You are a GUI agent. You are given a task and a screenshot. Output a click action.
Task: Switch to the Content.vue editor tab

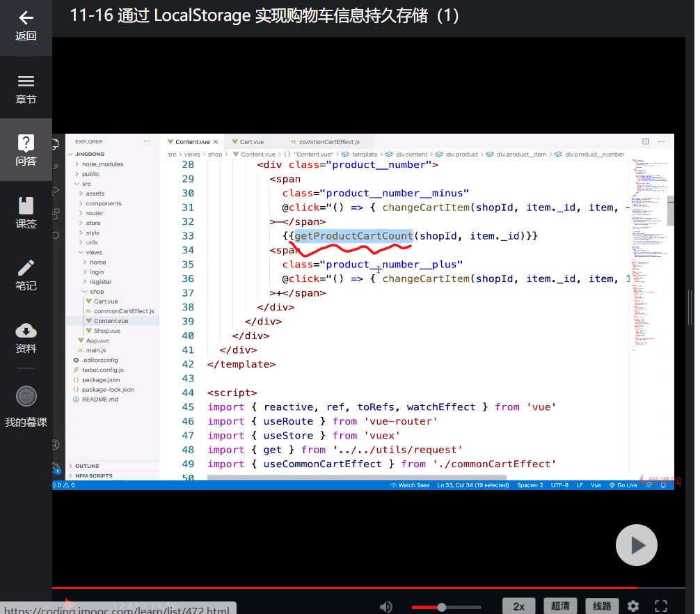point(193,141)
